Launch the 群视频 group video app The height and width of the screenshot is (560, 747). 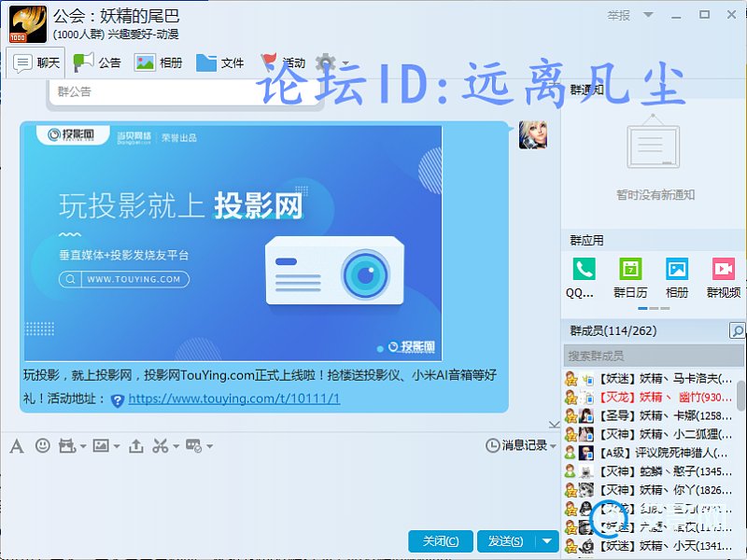(724, 277)
